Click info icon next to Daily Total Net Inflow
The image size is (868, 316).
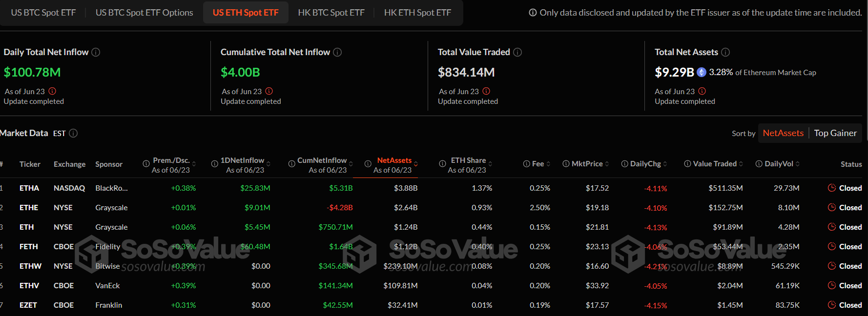96,52
